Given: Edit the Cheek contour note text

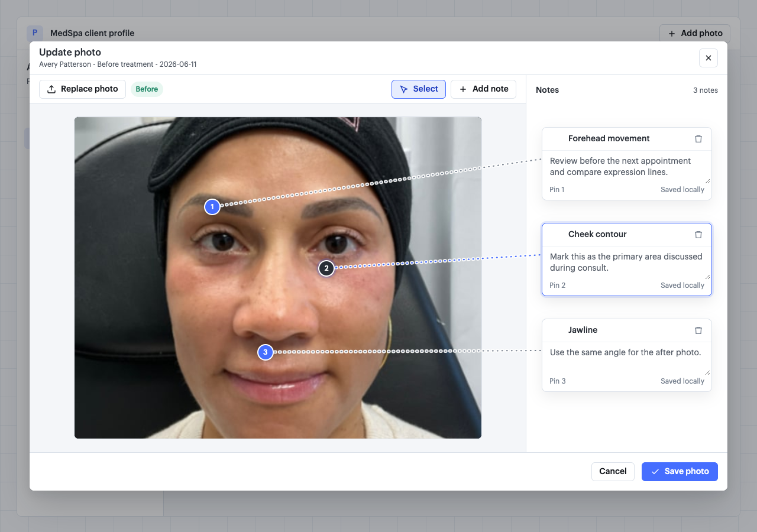Looking at the screenshot, I should (627, 262).
